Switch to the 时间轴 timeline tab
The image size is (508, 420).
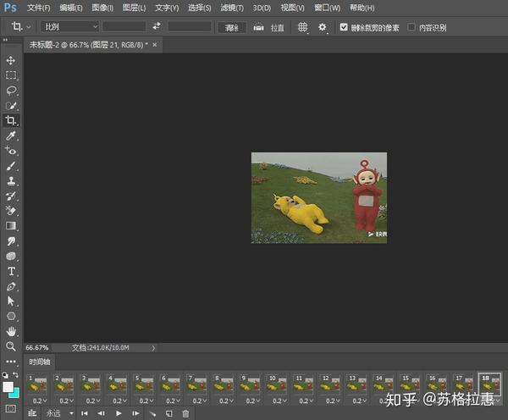[39, 362]
